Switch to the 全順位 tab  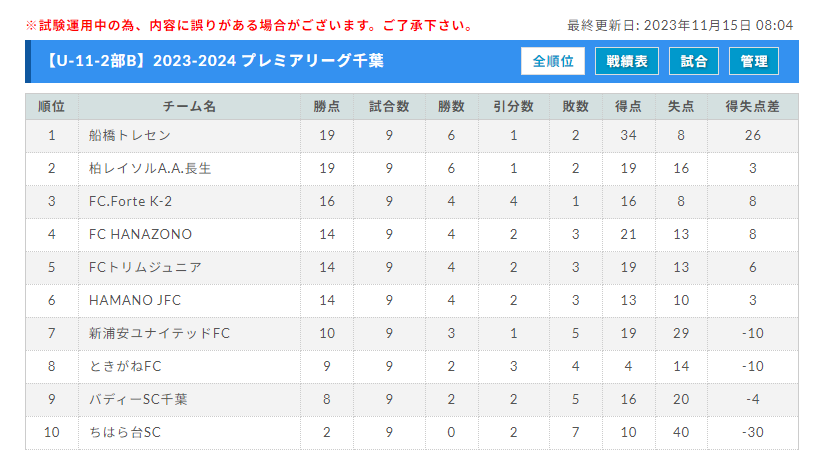coord(553,61)
